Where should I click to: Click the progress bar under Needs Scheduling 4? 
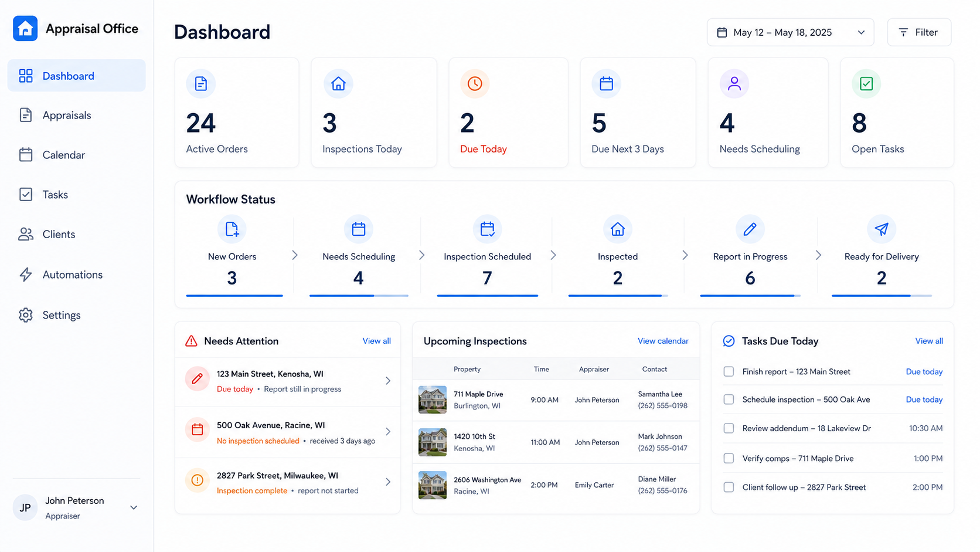359,296
